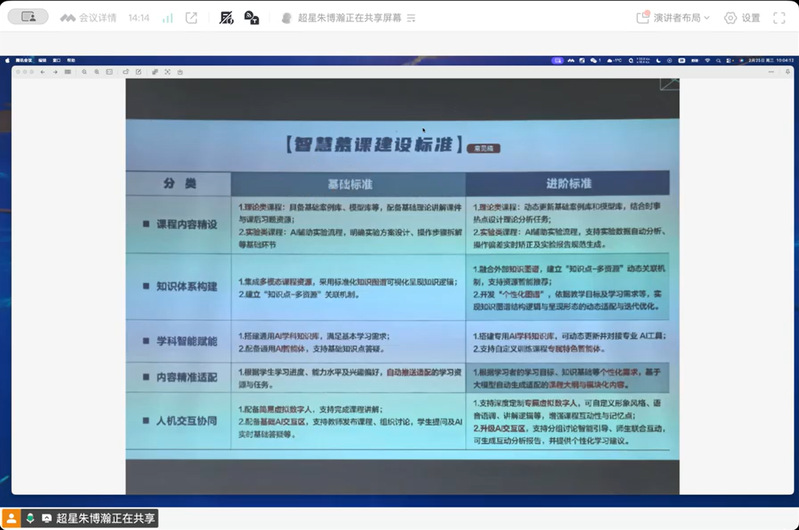The height and width of the screenshot is (530, 799).
Task: Enter full screen using top-right corner icon
Action: coord(780,18)
